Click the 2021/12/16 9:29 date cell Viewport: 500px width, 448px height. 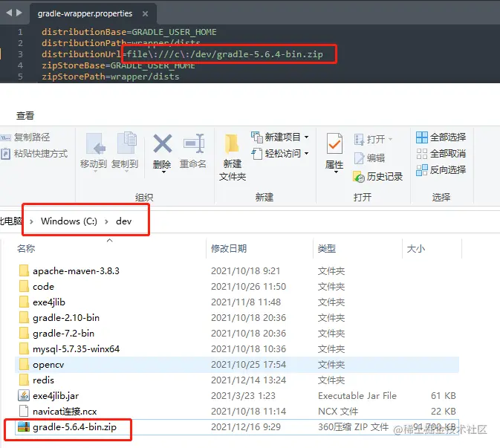[x=245, y=427]
